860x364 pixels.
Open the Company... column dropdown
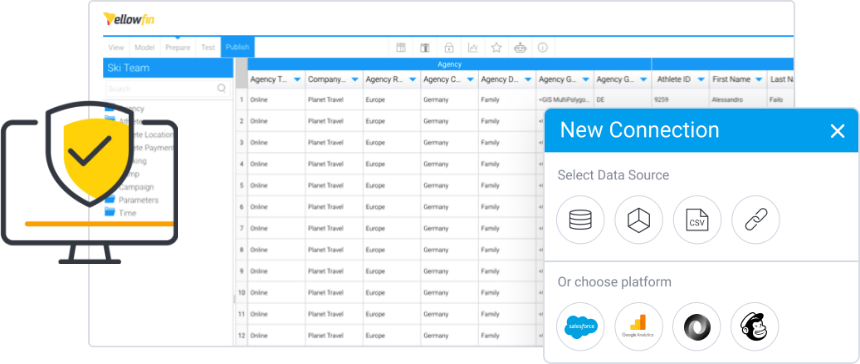355,80
